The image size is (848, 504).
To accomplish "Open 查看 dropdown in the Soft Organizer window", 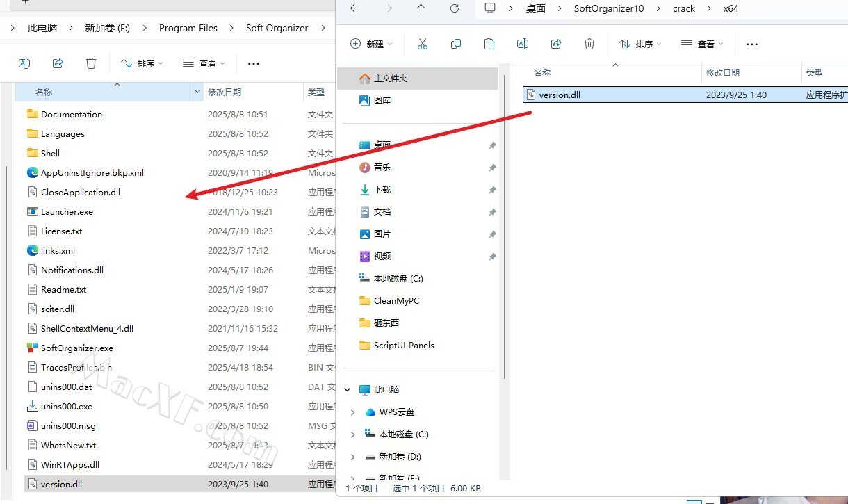I will tap(204, 63).
